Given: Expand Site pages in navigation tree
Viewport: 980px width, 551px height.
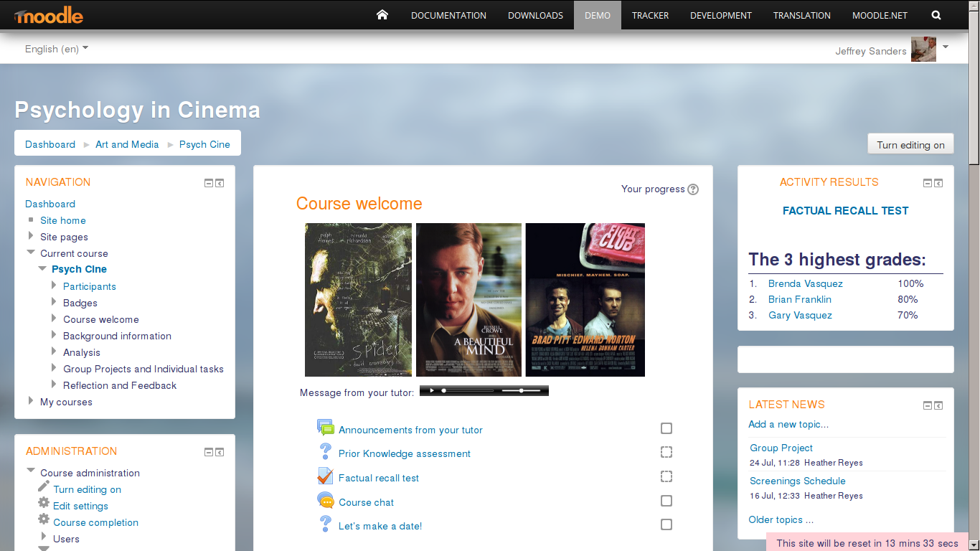Looking at the screenshot, I should [31, 236].
